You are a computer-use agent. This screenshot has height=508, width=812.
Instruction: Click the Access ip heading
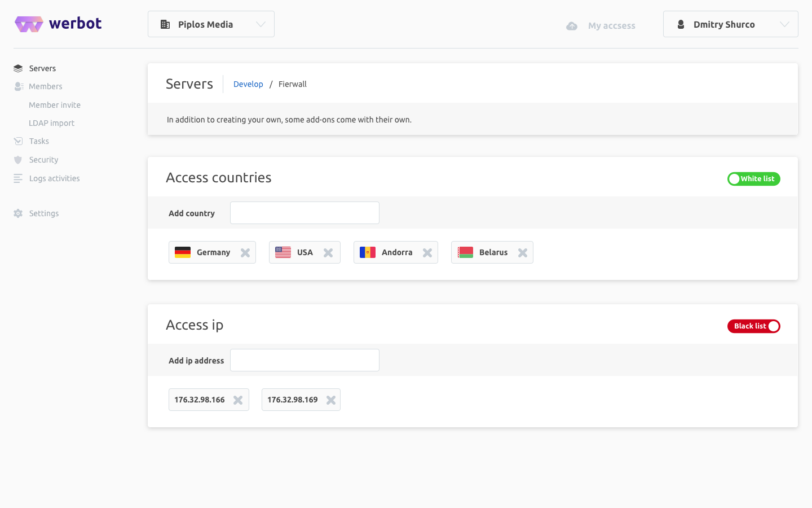pos(195,325)
